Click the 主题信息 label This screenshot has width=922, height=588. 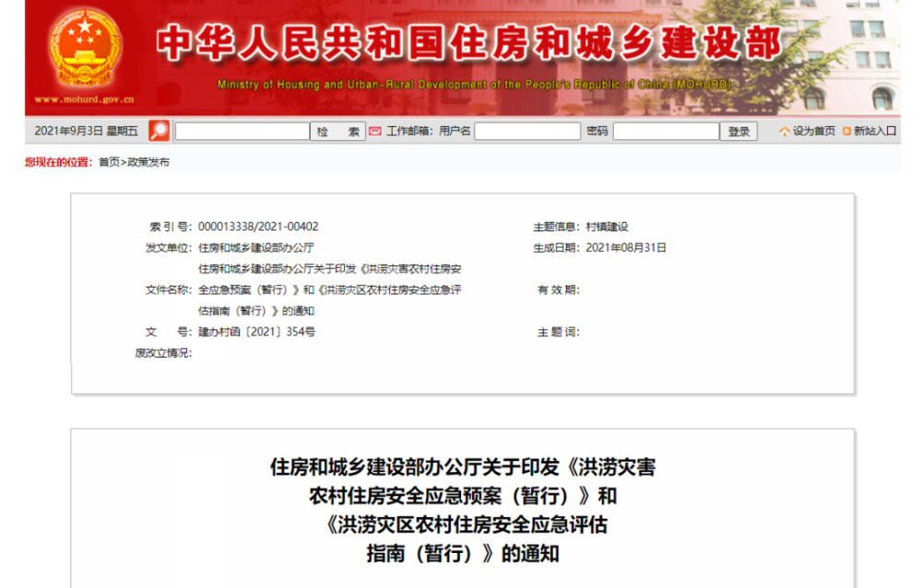tap(556, 227)
